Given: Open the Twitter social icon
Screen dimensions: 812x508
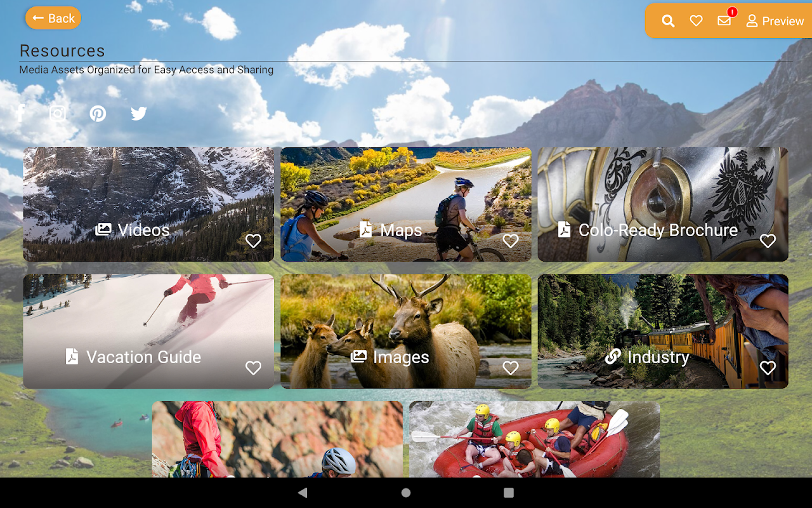Looking at the screenshot, I should click(x=138, y=114).
